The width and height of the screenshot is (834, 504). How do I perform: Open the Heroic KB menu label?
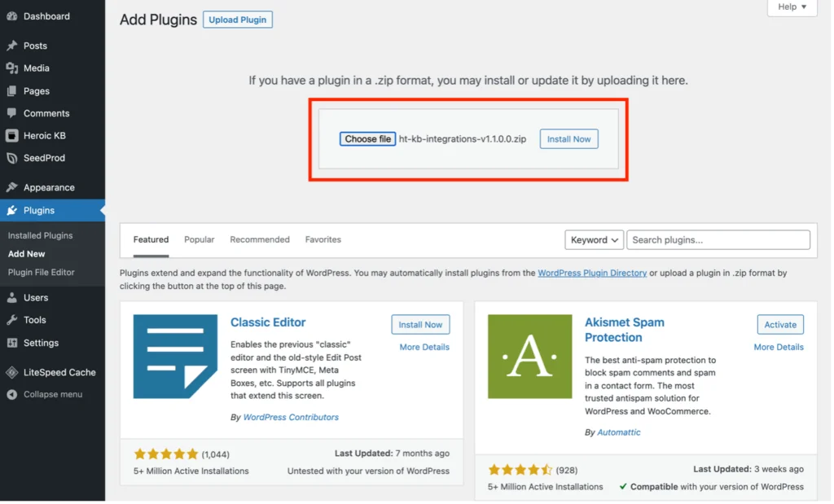[45, 136]
